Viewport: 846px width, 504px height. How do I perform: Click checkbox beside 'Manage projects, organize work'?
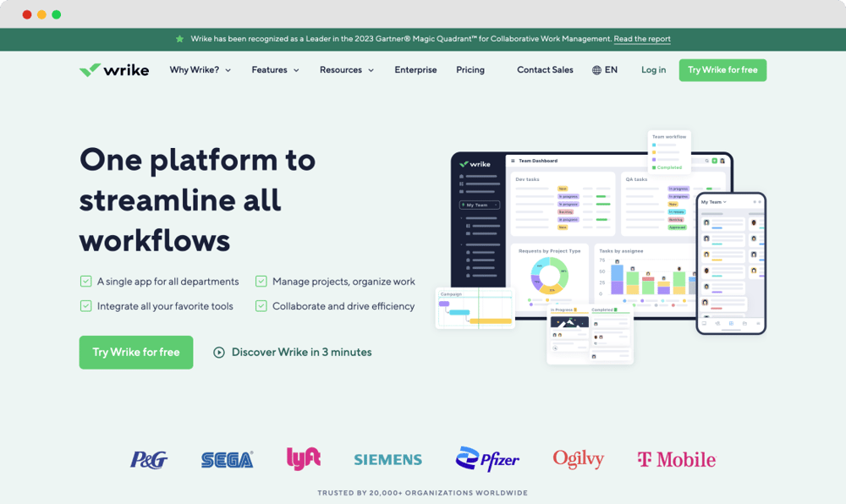[x=261, y=282]
